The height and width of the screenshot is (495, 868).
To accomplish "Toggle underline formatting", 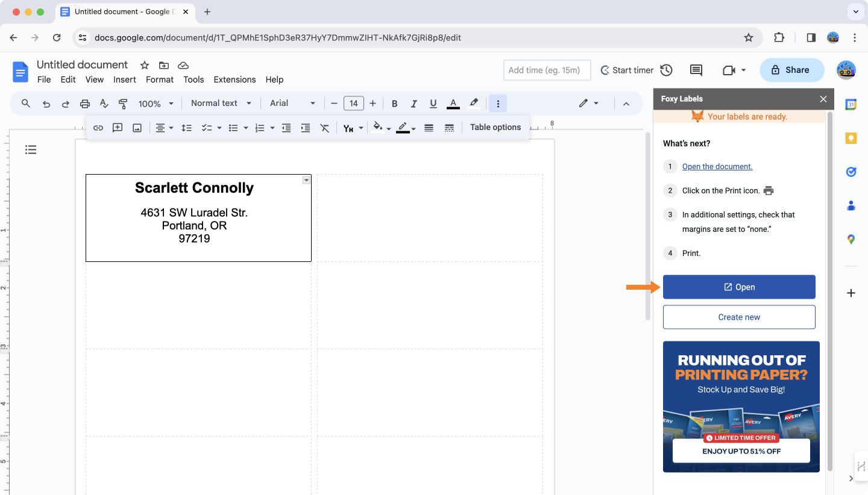I will click(x=433, y=103).
